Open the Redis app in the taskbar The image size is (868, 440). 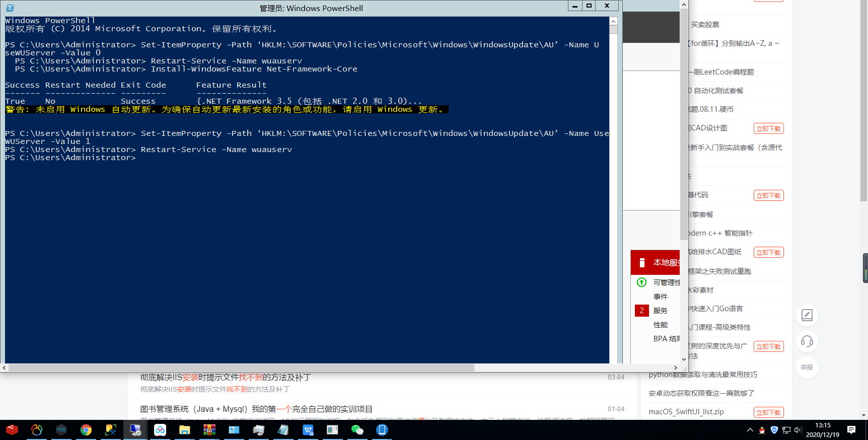click(12, 430)
